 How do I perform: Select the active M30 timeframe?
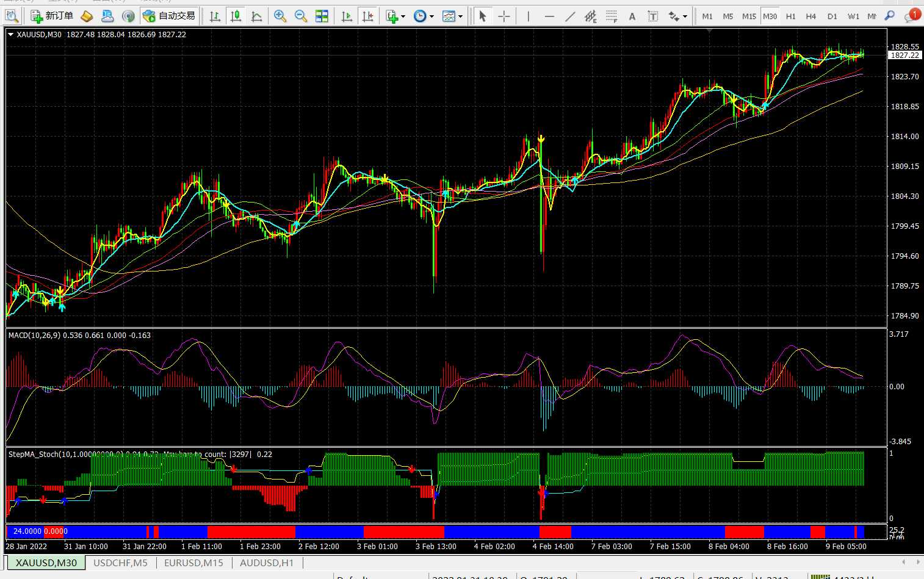(x=770, y=16)
